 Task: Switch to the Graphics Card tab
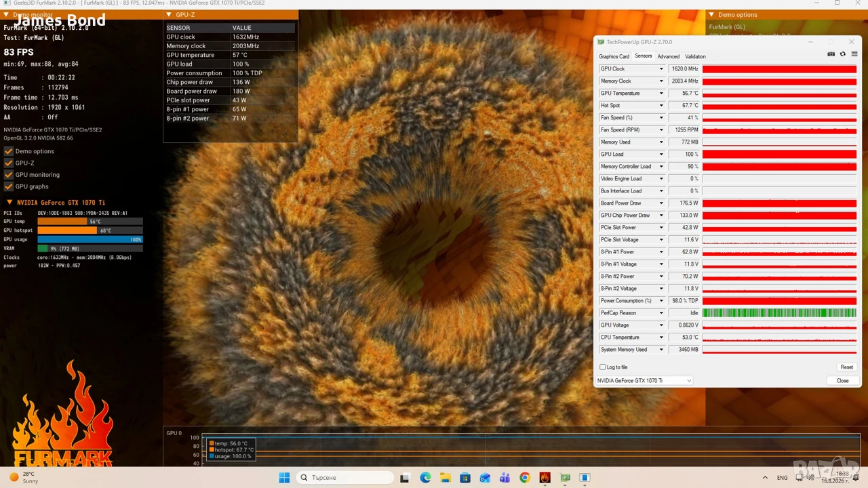614,57
